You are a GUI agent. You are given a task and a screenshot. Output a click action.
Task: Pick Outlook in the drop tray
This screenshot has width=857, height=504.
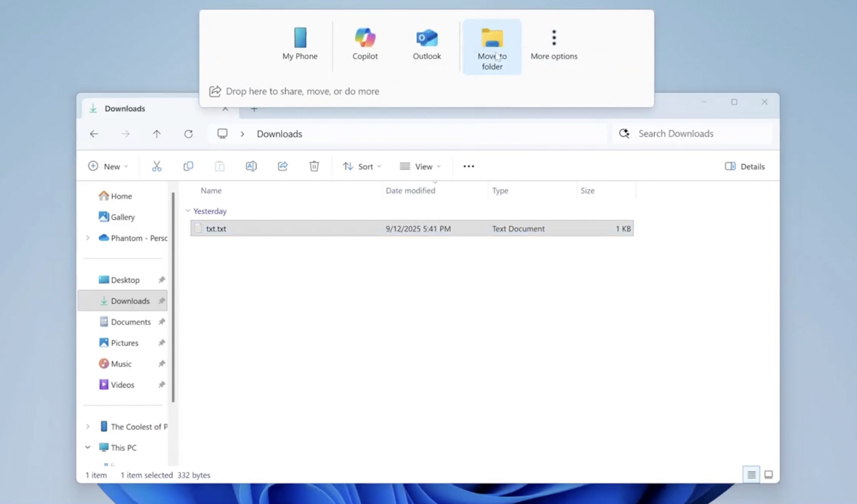427,44
